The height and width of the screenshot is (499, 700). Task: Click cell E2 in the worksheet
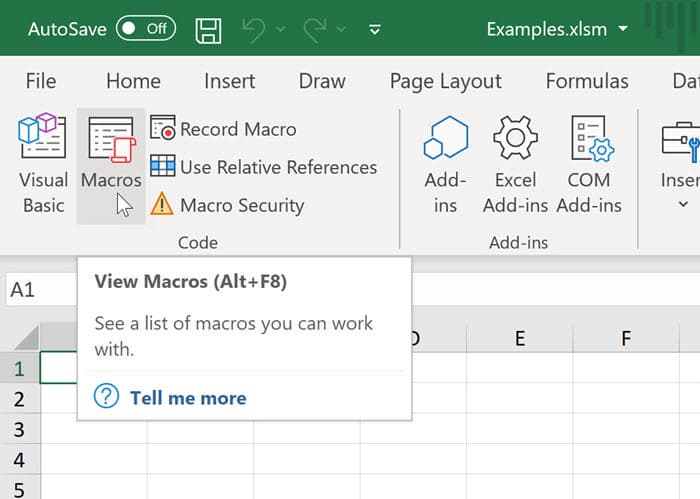point(520,399)
